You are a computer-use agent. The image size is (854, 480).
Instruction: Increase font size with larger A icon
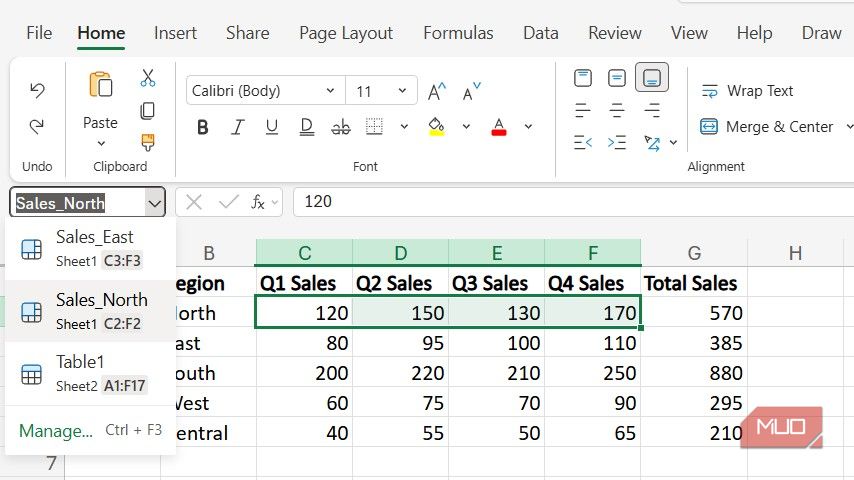coord(436,91)
